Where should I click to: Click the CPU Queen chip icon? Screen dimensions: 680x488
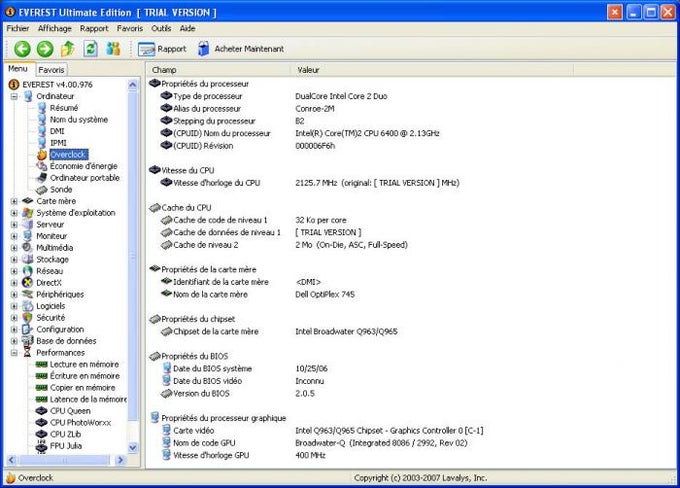(x=42, y=411)
